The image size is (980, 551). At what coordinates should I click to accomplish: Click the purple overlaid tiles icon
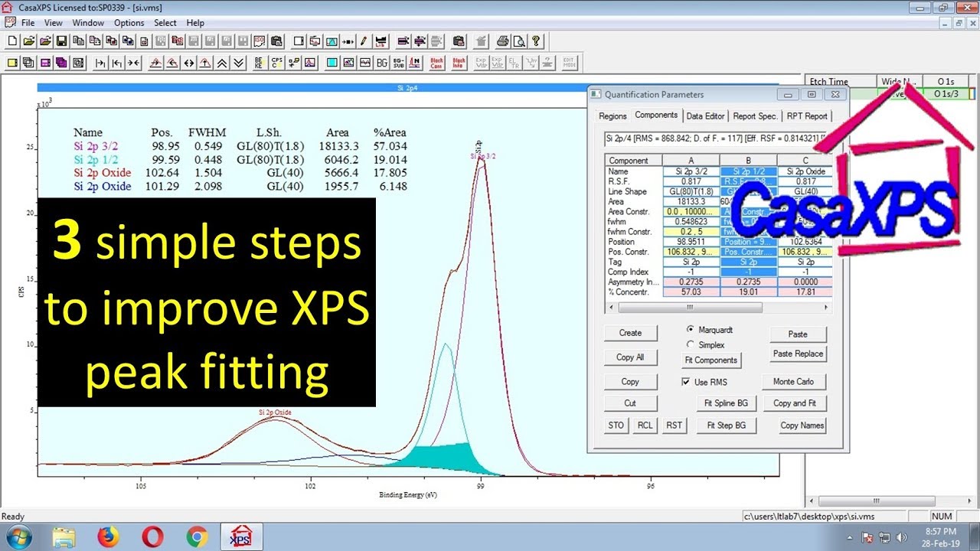(x=61, y=63)
